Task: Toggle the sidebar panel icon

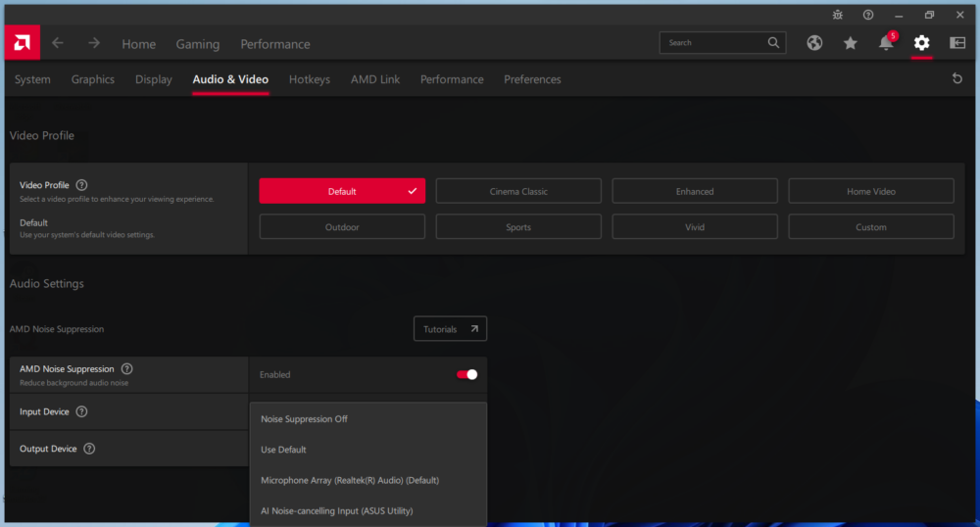Action: (x=957, y=43)
